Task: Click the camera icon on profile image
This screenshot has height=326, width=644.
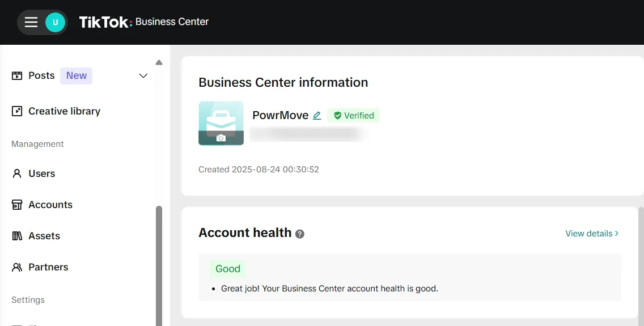Action: click(x=221, y=138)
